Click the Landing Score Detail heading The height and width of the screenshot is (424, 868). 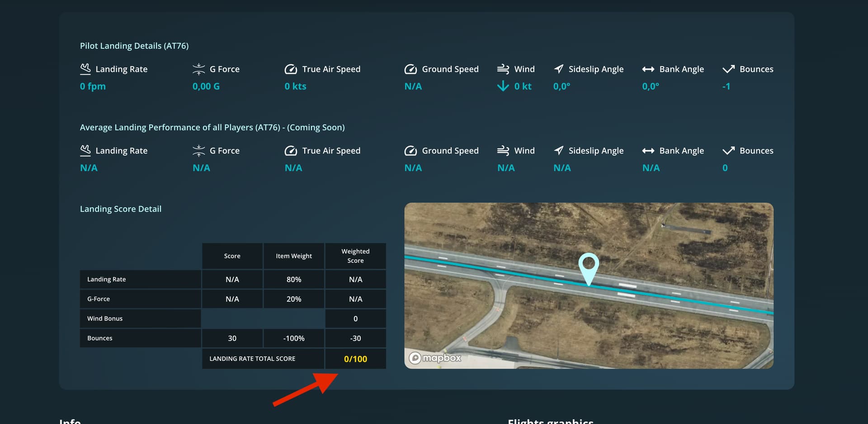pos(121,209)
